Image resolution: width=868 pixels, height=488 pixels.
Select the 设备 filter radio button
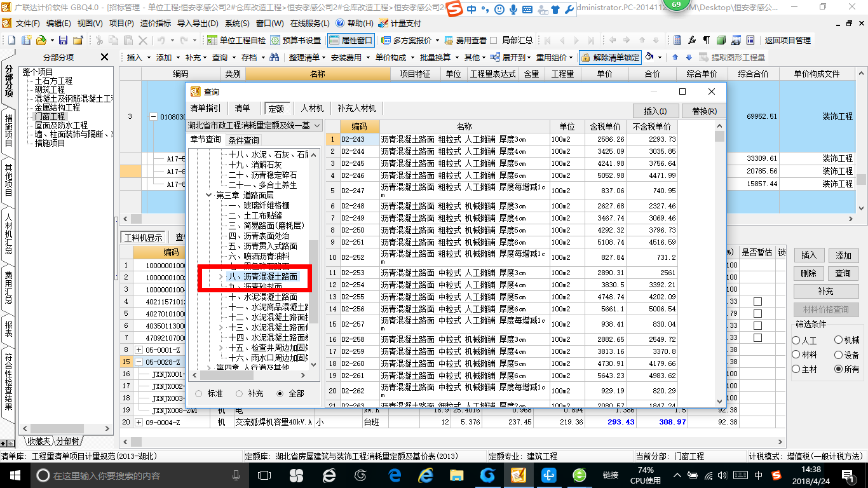tap(838, 355)
